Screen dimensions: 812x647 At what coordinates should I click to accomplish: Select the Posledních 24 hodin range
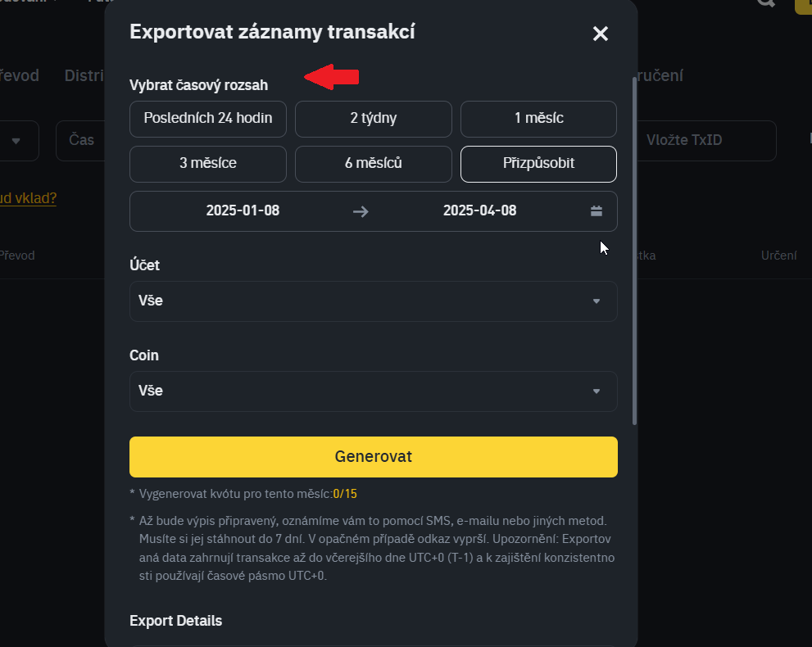[208, 119]
